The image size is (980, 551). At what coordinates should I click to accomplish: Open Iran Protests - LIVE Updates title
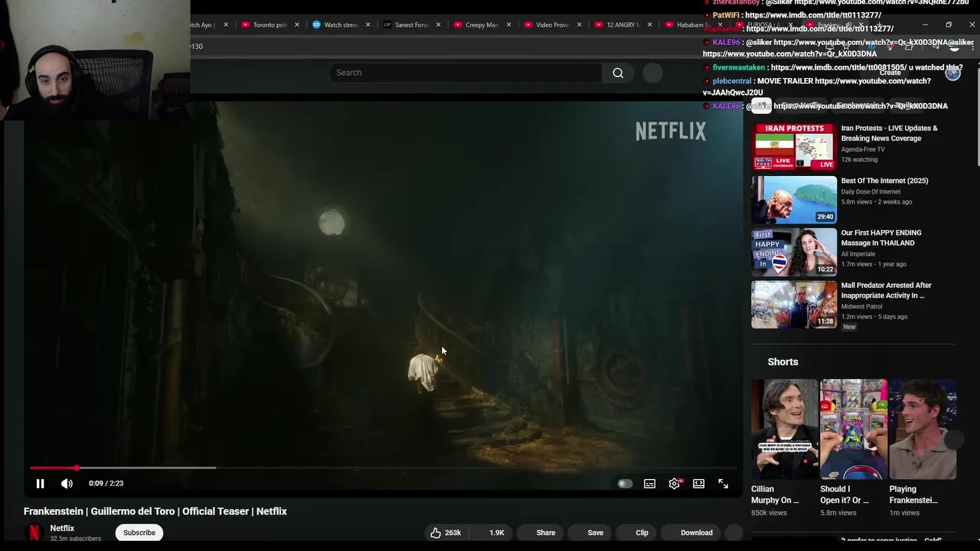(x=889, y=133)
